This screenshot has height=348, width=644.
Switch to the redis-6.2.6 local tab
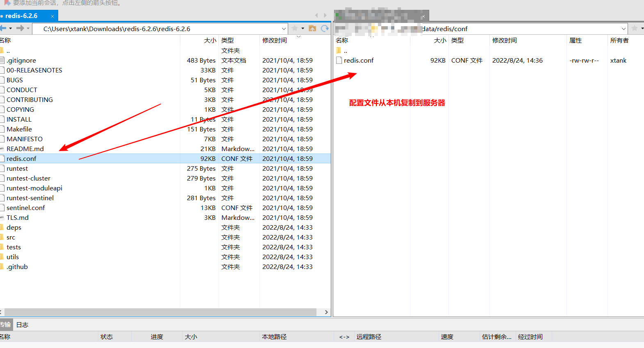[22, 16]
